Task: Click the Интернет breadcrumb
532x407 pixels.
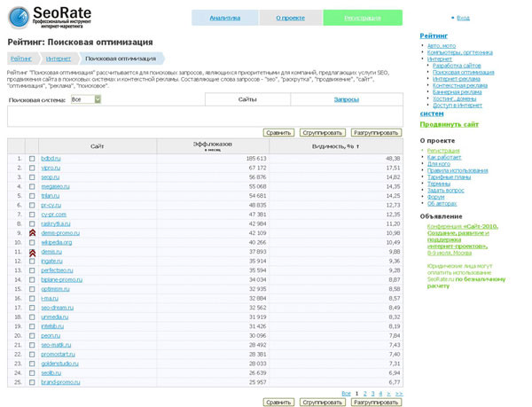Action: point(59,59)
